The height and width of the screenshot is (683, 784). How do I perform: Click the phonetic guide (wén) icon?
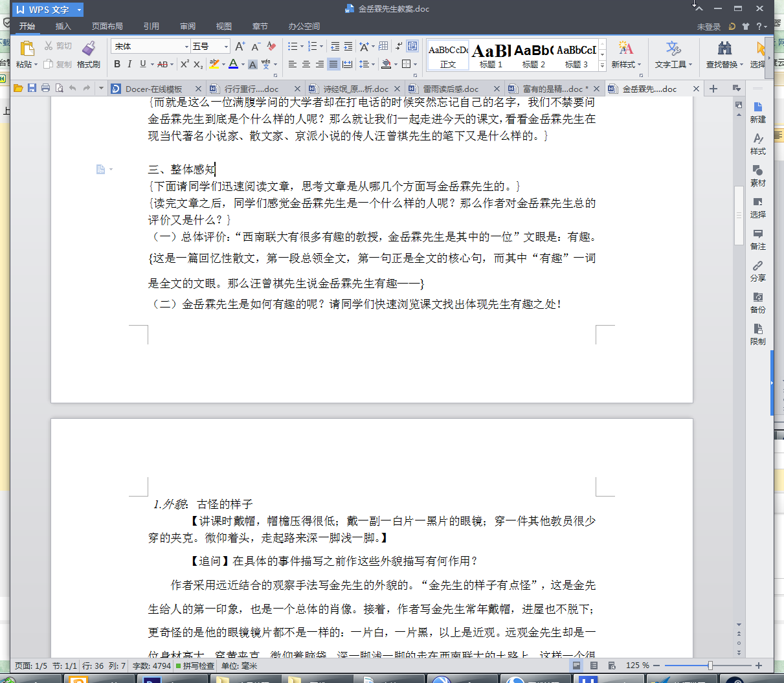pyautogui.click(x=266, y=64)
